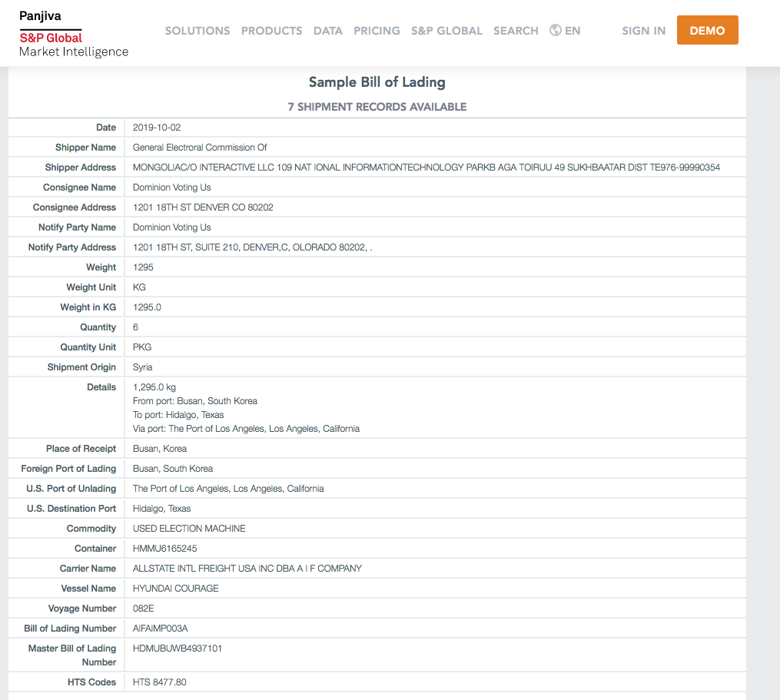Open the S&P GLOBAL menu
Viewport: 780px width, 700px height.
click(446, 31)
